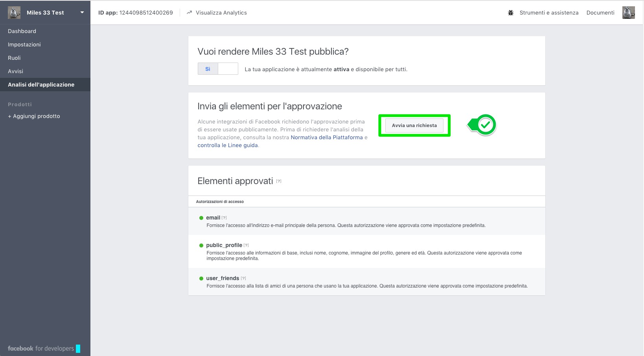Go to Impostazioni in the sidebar
The height and width of the screenshot is (356, 644).
point(24,44)
